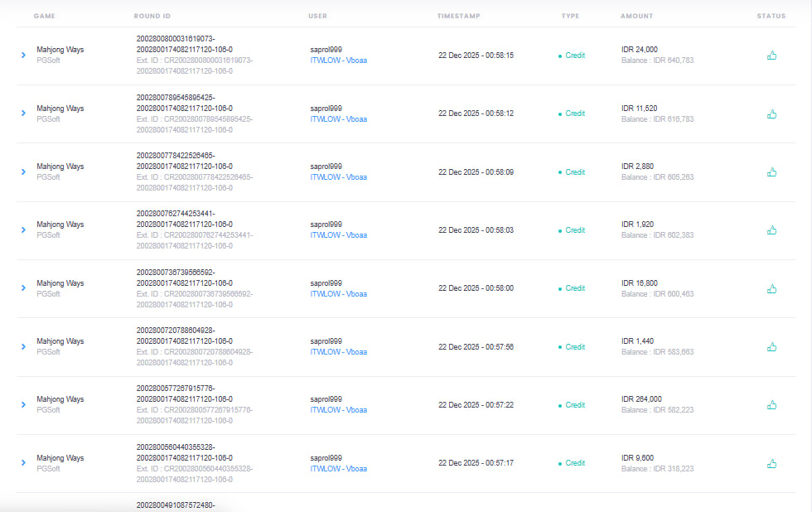
Task: Click thumbs-up status icon for IDR 1,440 row
Action: [771, 347]
